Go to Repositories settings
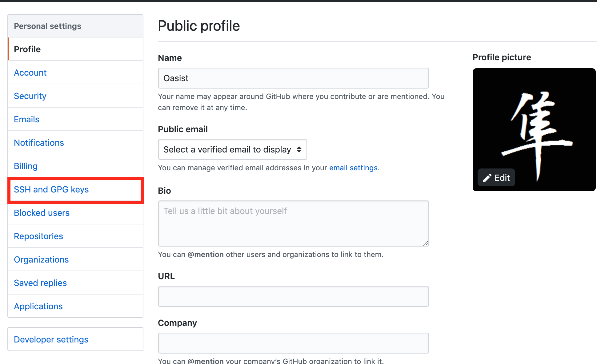 pyautogui.click(x=38, y=236)
